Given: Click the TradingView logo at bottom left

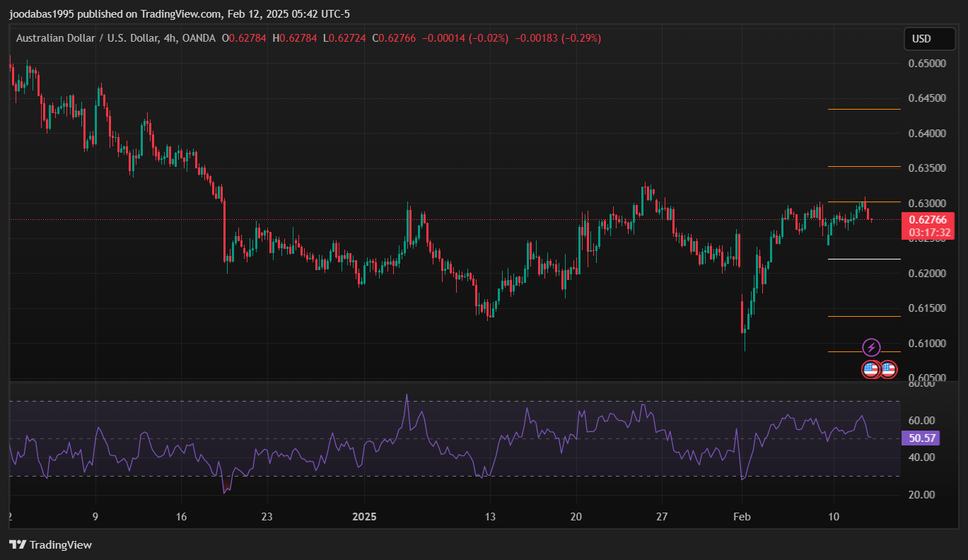Looking at the screenshot, I should pos(50,544).
